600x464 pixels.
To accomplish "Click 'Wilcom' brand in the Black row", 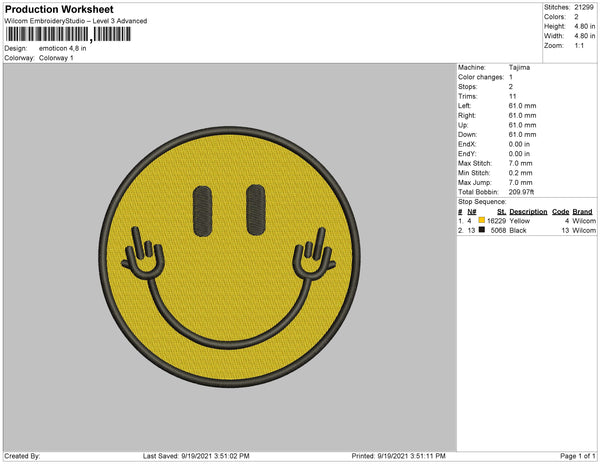I will tap(584, 230).
